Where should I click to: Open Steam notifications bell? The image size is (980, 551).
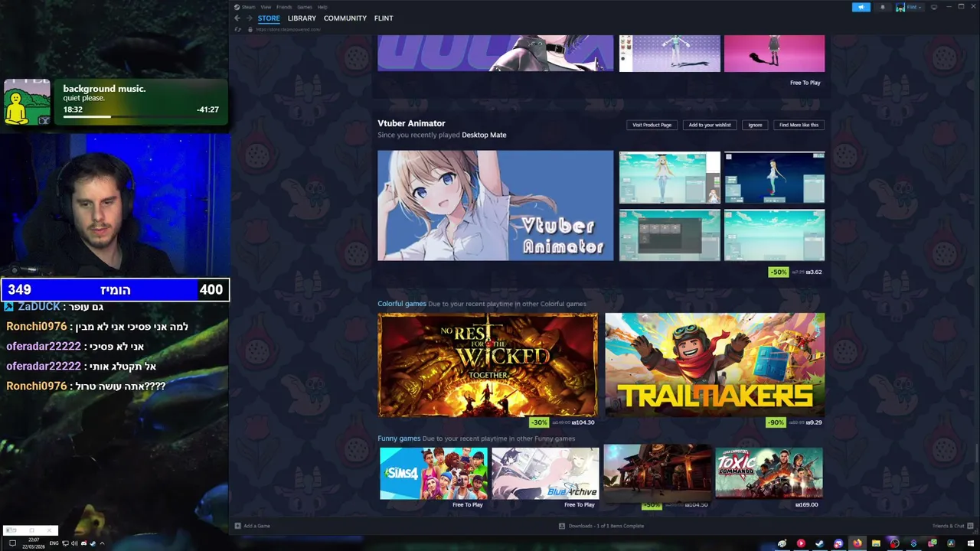tap(882, 7)
